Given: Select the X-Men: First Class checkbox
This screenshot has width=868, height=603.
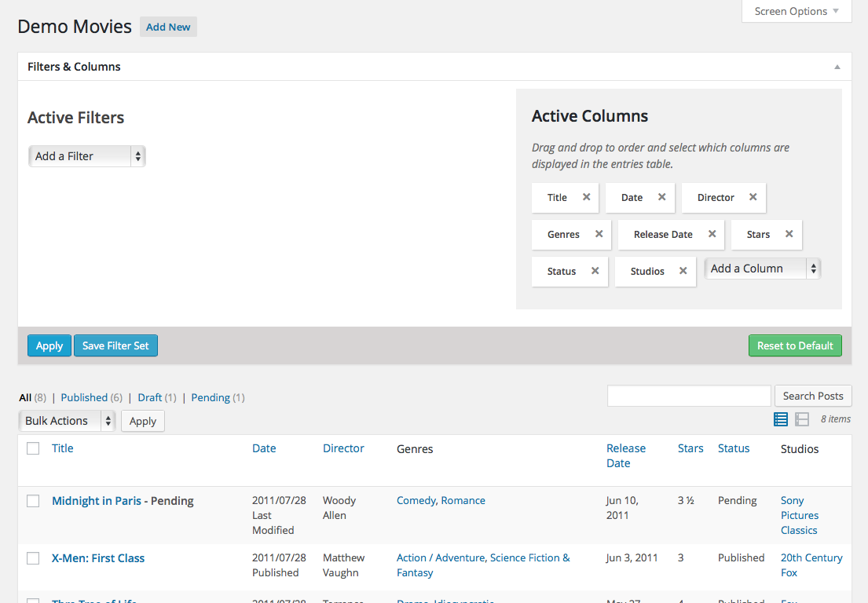Looking at the screenshot, I should (33, 558).
